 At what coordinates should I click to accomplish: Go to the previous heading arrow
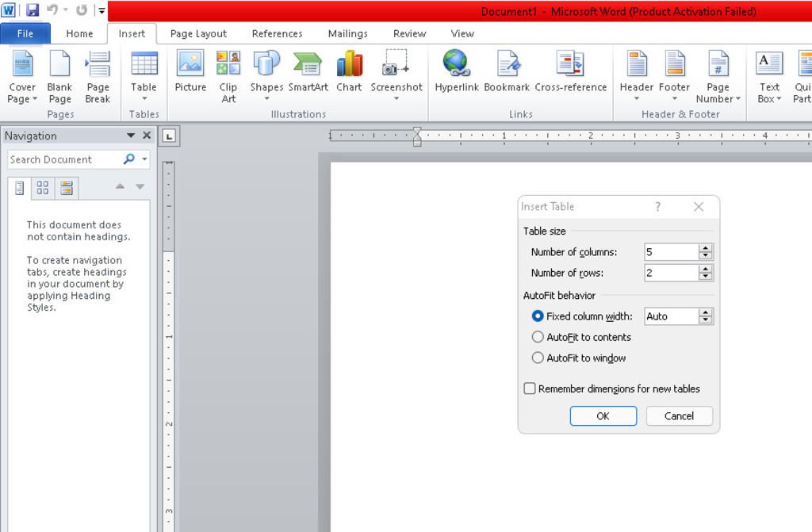pos(121,186)
